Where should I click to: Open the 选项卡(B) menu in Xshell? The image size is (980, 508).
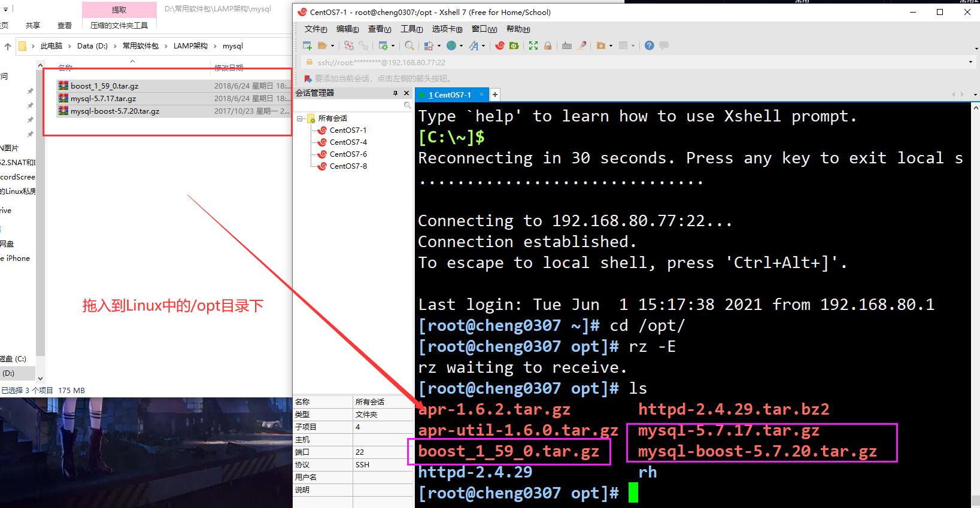(447, 29)
